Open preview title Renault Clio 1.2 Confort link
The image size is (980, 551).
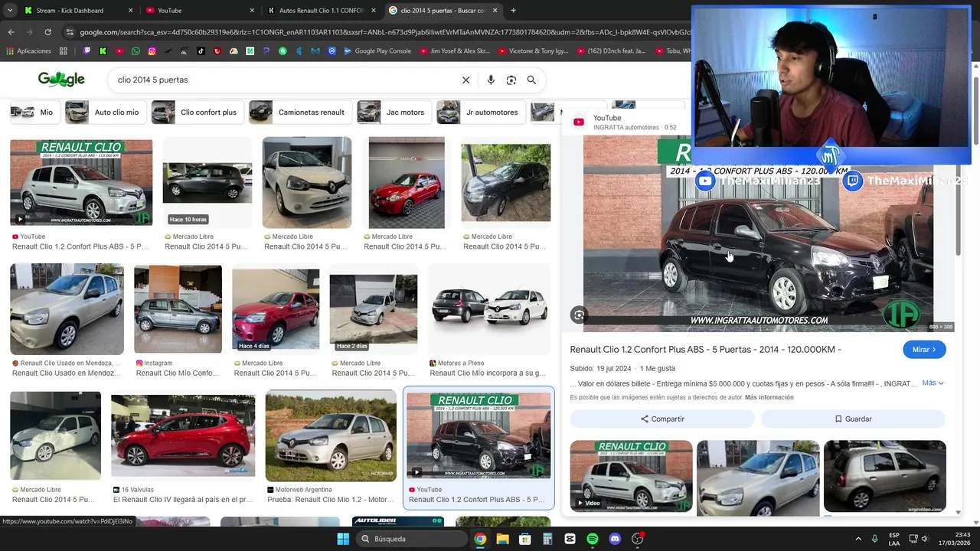pyautogui.click(x=705, y=350)
